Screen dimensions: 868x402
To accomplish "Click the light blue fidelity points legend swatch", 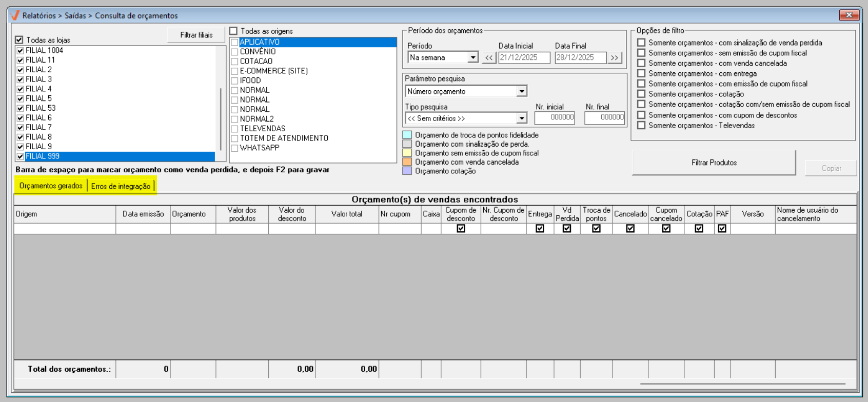I will [407, 135].
